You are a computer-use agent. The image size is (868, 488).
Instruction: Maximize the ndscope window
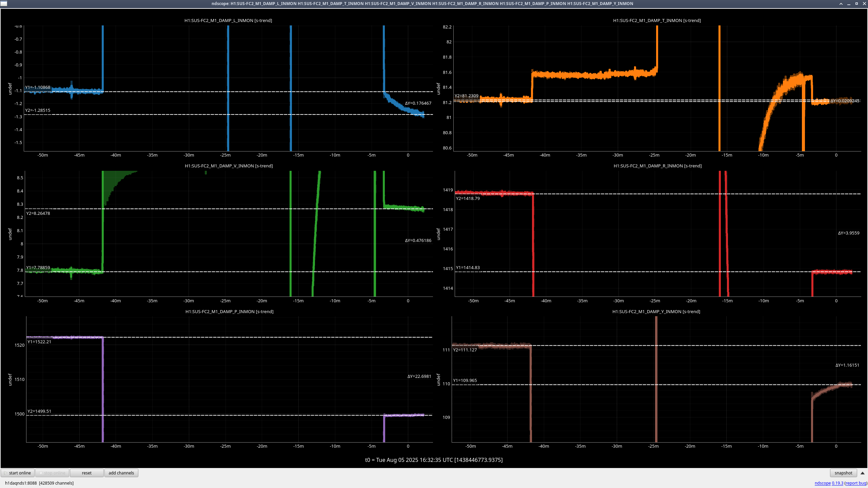[x=856, y=4]
